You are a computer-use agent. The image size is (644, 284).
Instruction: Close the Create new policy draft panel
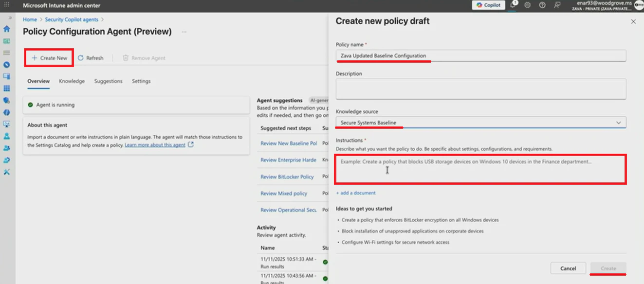click(633, 21)
